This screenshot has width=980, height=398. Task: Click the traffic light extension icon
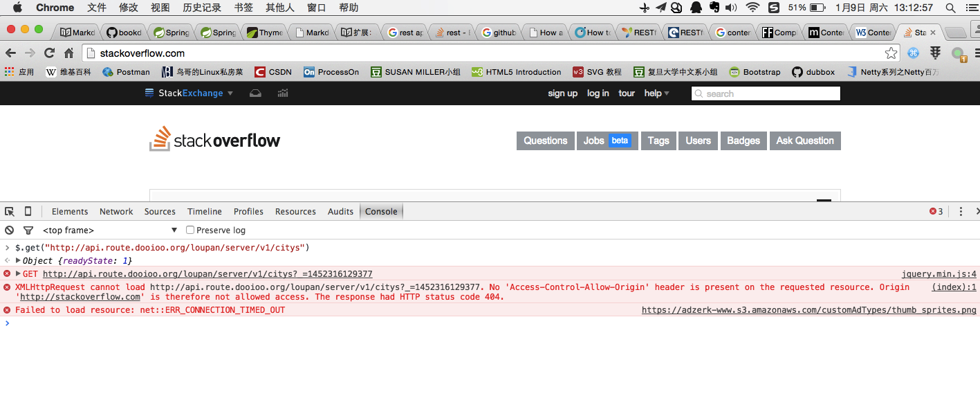click(936, 53)
